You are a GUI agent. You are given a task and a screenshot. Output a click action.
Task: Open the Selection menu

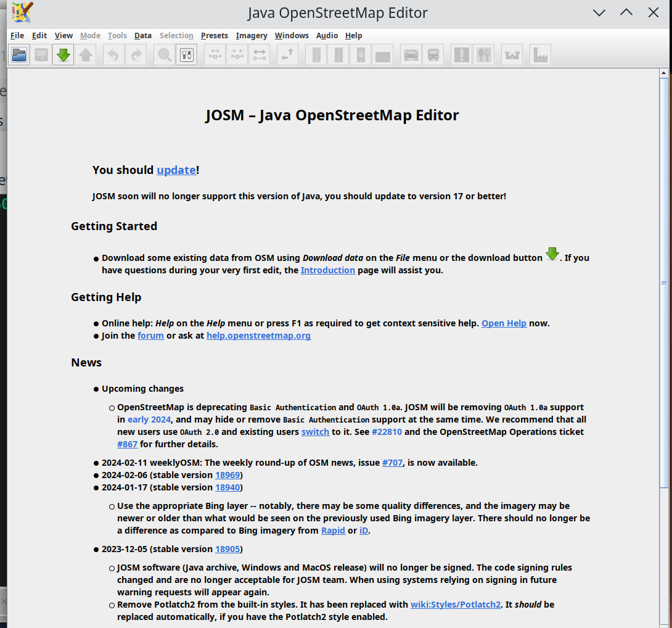176,36
